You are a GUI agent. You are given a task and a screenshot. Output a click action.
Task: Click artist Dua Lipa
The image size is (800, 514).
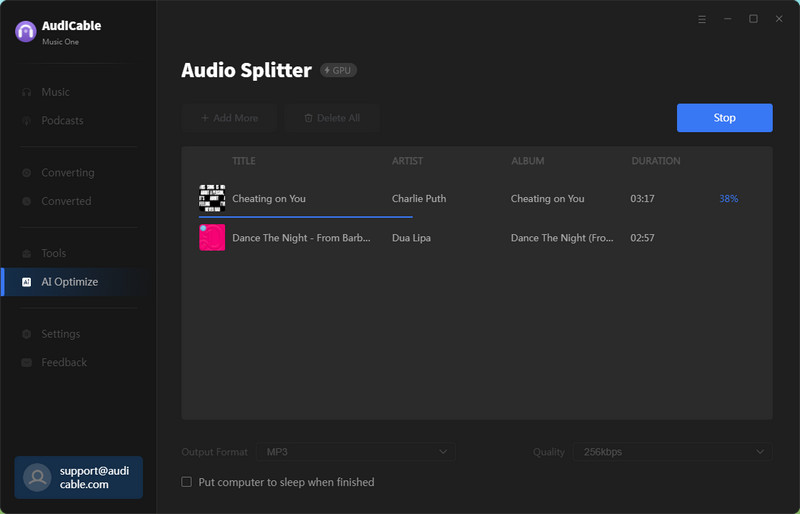pyautogui.click(x=411, y=238)
